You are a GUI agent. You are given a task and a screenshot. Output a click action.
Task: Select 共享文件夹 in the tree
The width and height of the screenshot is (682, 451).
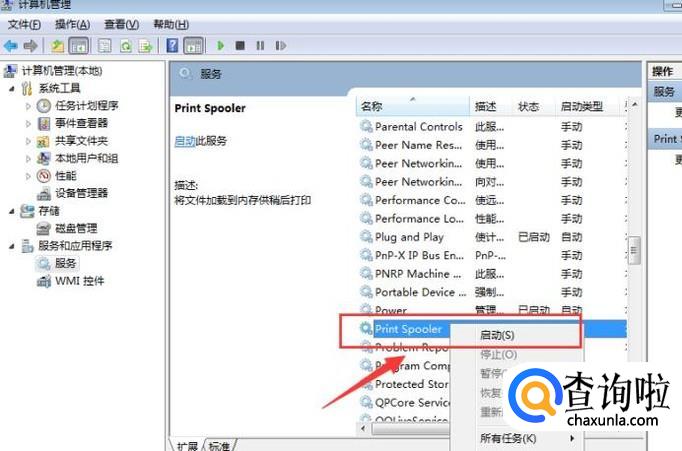(81, 140)
